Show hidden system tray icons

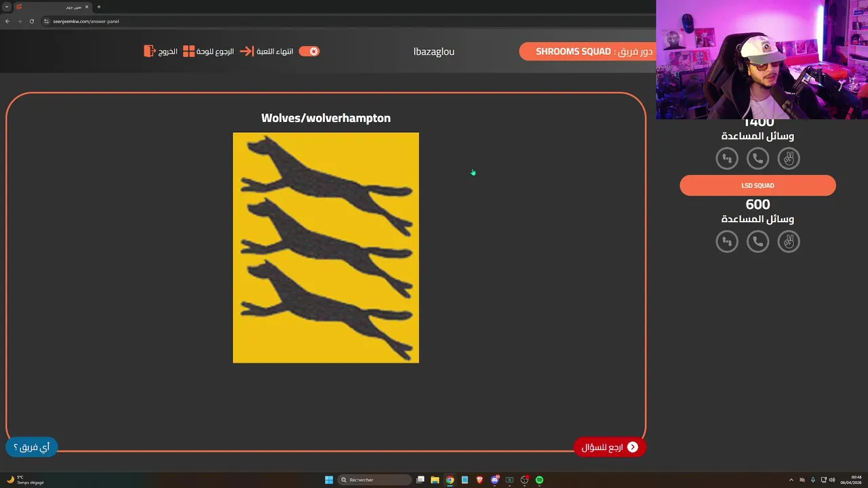791,480
